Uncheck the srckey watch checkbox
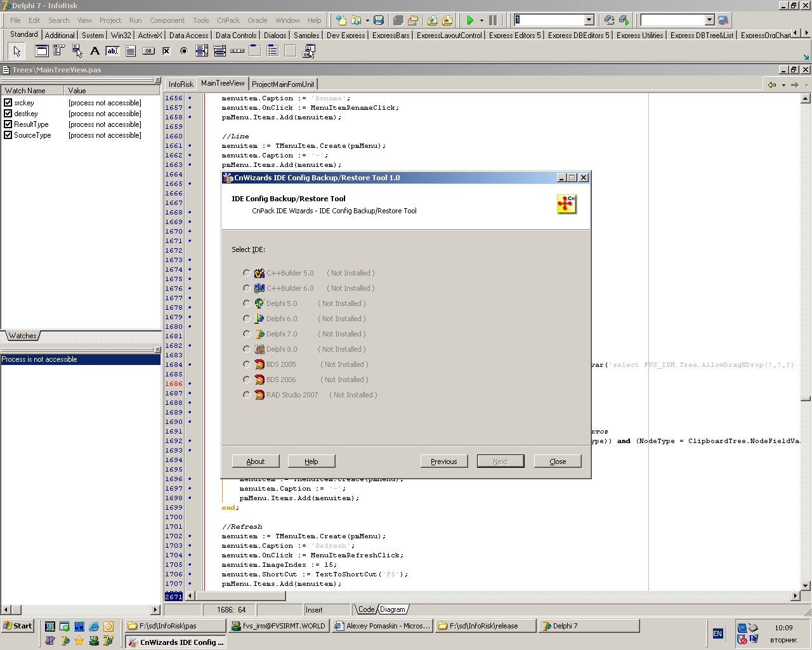The height and width of the screenshot is (650, 812). click(8, 103)
